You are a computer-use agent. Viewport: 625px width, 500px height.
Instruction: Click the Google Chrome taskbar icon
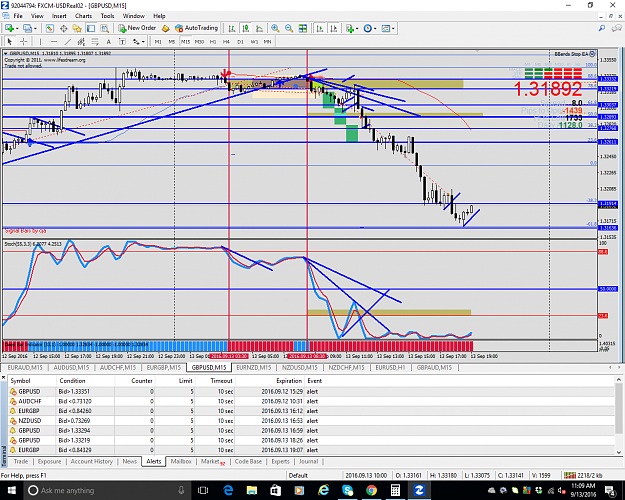(x=371, y=490)
